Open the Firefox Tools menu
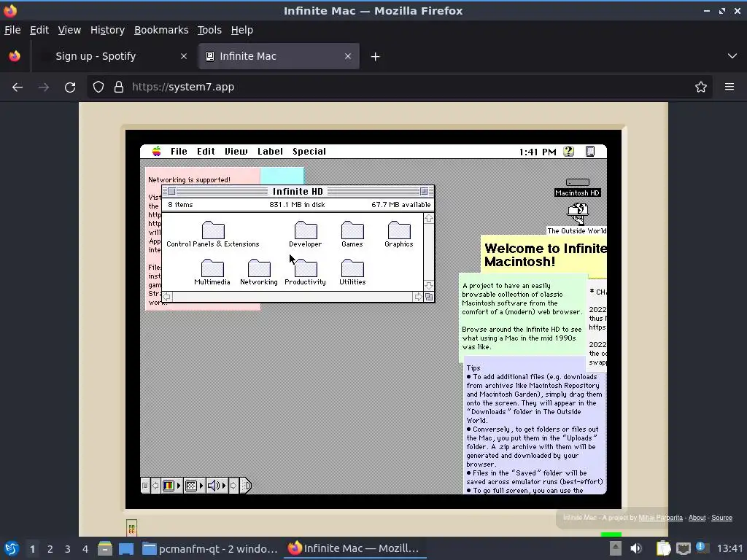Image resolution: width=747 pixels, height=560 pixels. coord(209,30)
